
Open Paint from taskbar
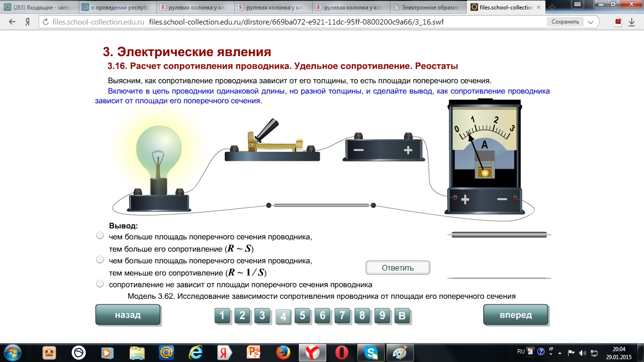coord(400,353)
